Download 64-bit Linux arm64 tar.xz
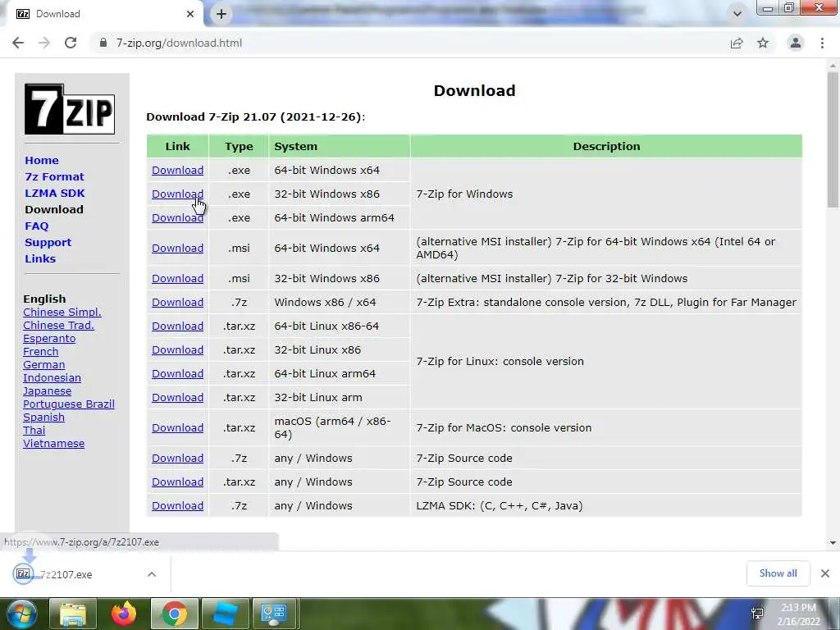 (x=177, y=374)
